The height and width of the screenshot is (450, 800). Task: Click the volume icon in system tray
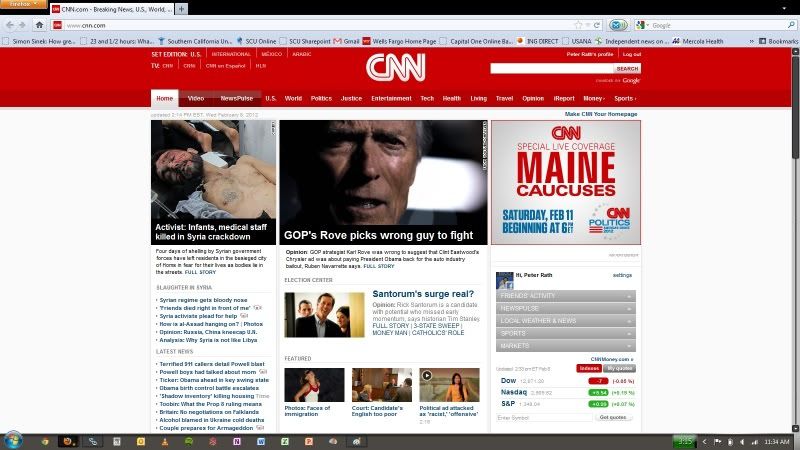tap(742, 442)
